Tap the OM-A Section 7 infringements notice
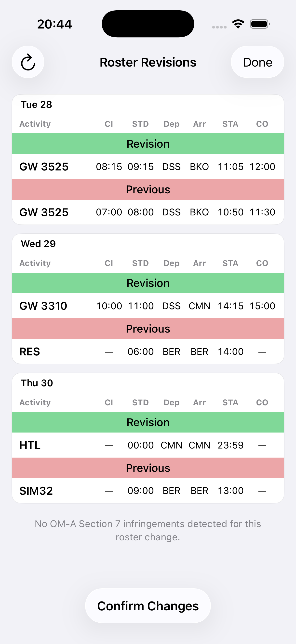 [x=148, y=530]
